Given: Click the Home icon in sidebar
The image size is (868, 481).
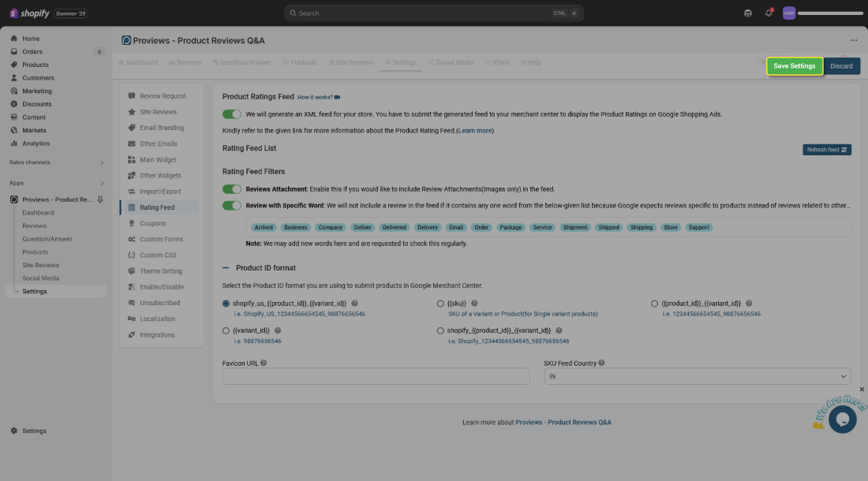Looking at the screenshot, I should (x=14, y=39).
